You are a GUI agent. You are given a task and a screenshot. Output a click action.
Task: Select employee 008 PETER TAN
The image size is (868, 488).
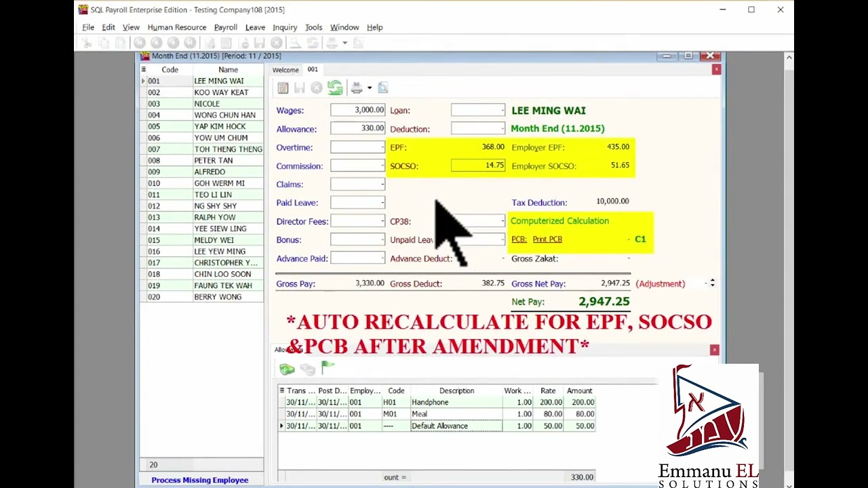click(201, 161)
